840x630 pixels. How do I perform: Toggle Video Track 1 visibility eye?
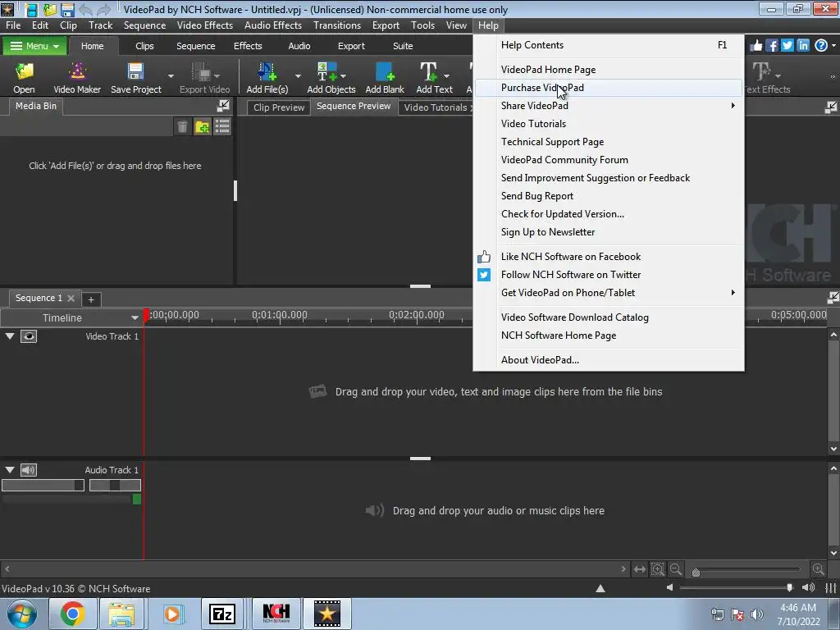[x=29, y=336]
